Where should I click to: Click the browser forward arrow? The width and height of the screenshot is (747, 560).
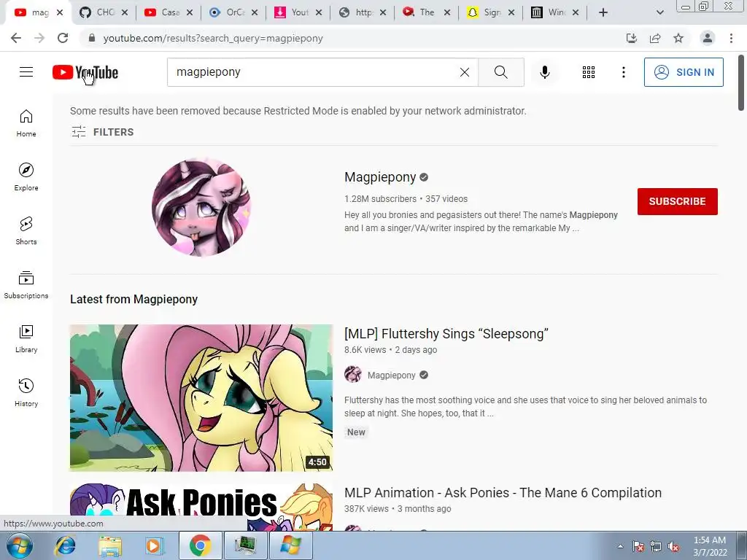39,38
